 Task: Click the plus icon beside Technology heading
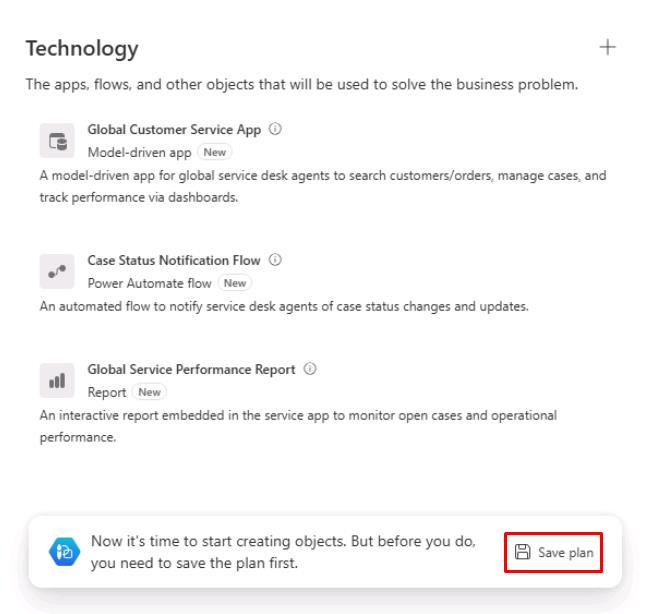tap(607, 47)
